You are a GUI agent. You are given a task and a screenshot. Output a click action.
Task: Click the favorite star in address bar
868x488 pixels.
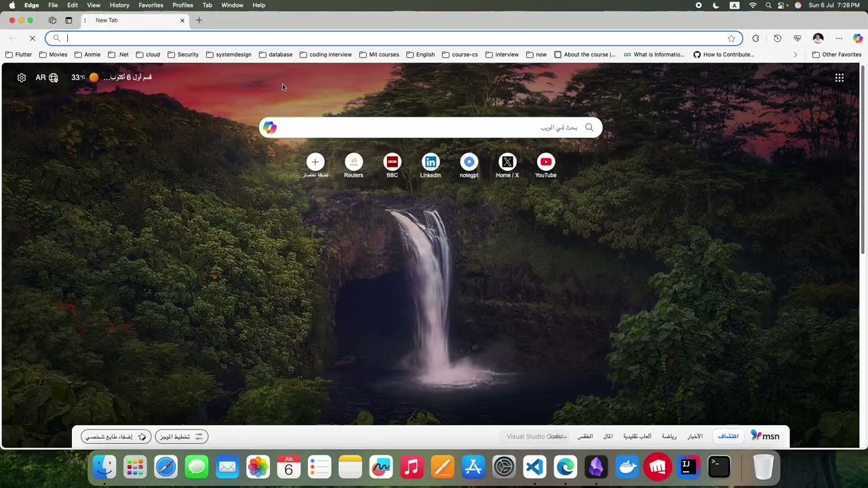pyautogui.click(x=731, y=39)
